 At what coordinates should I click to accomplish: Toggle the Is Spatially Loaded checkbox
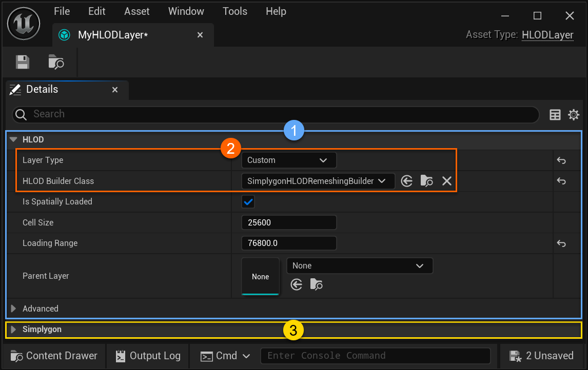(x=248, y=202)
